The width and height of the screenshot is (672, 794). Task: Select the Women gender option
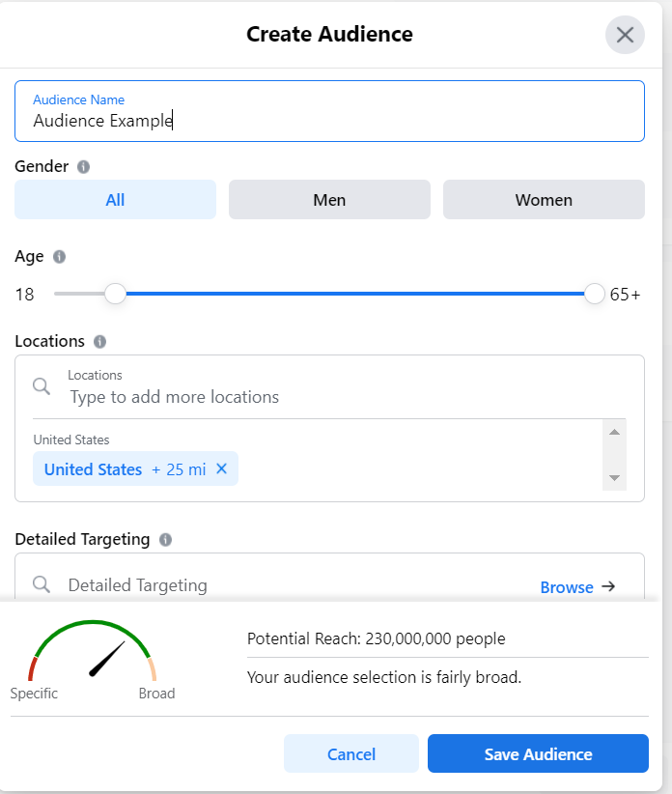(x=543, y=199)
